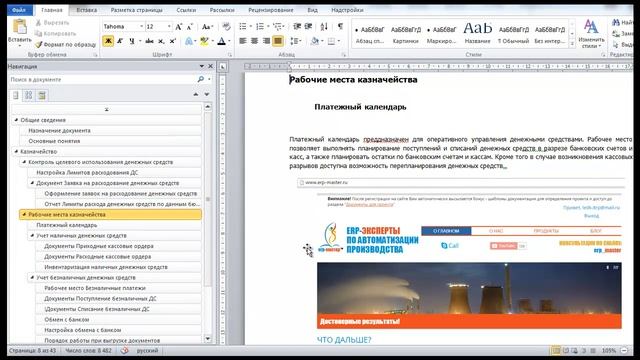This screenshot has height=360, width=640.
Task: Click the numbered list icon
Action: point(260,27)
